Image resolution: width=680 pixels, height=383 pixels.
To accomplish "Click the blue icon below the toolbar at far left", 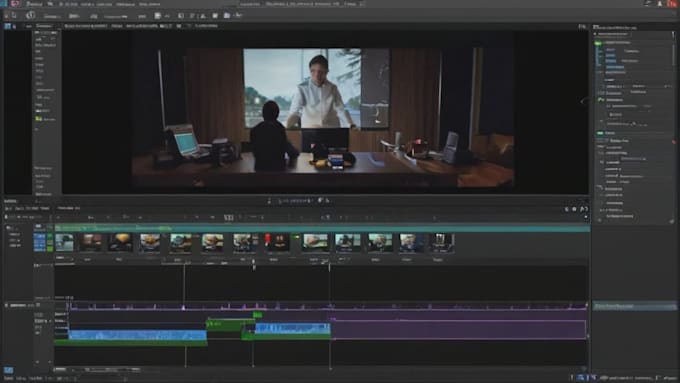I will (7, 26).
